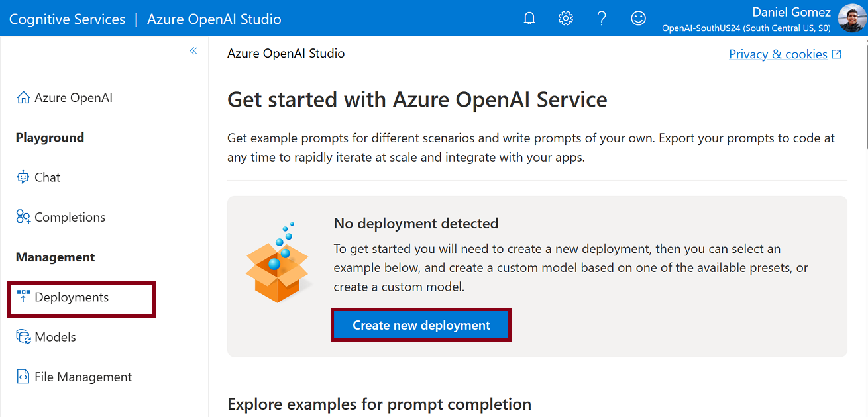Click the Azure OpenAI home icon

click(x=23, y=98)
